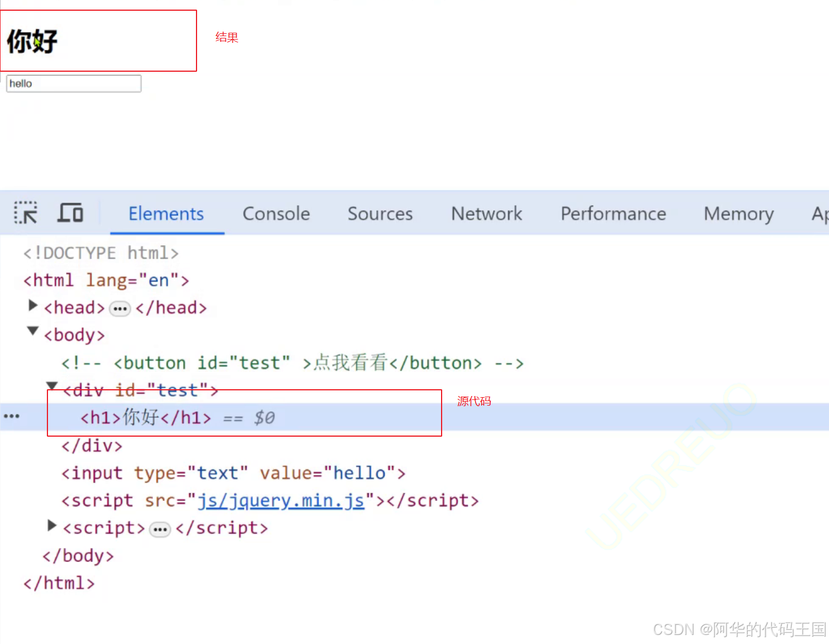Collapse the div id="test" node

(52, 386)
